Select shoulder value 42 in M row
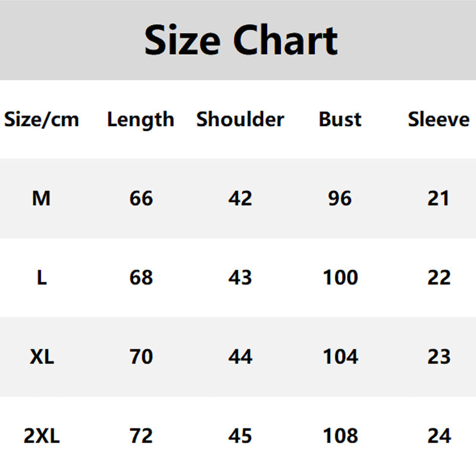The image size is (476, 476). 240,198
